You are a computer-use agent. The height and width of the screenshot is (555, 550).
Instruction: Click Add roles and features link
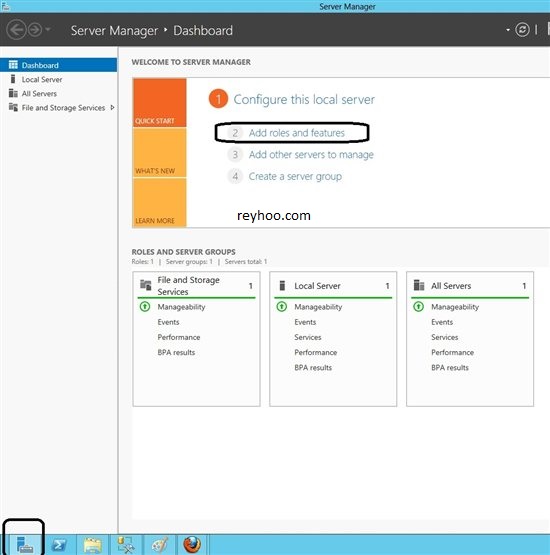coord(297,133)
